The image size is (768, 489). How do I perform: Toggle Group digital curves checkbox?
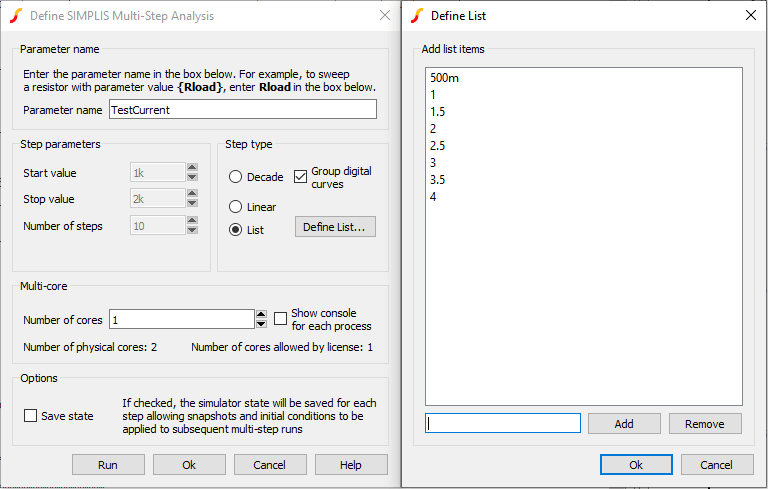pyautogui.click(x=300, y=176)
